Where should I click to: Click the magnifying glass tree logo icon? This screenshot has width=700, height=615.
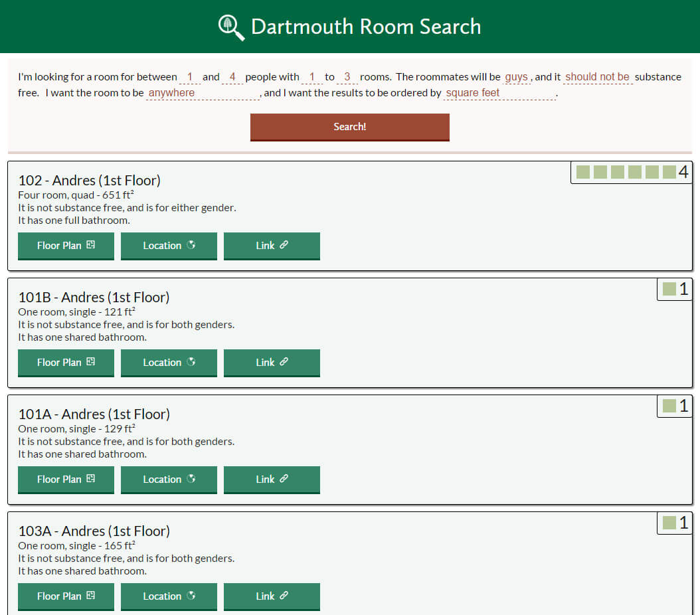click(231, 28)
